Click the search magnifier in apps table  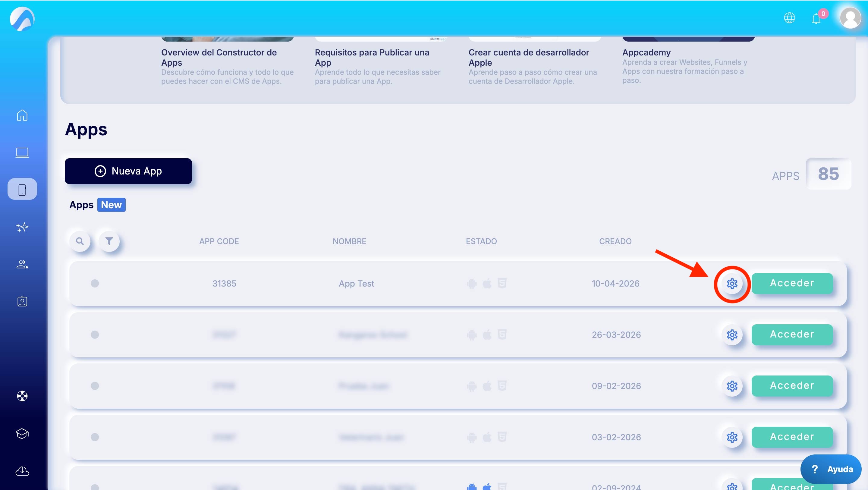tap(80, 241)
